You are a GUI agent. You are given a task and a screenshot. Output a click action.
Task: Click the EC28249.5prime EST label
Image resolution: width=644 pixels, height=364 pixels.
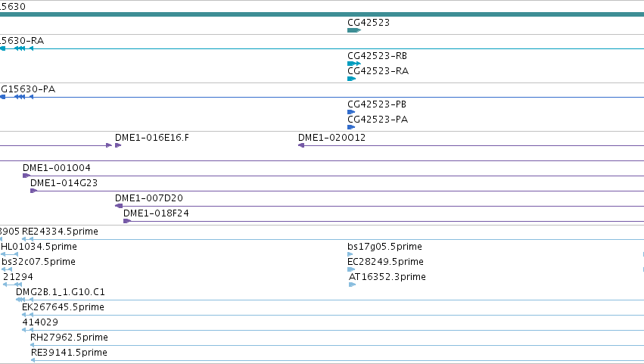coord(385,262)
